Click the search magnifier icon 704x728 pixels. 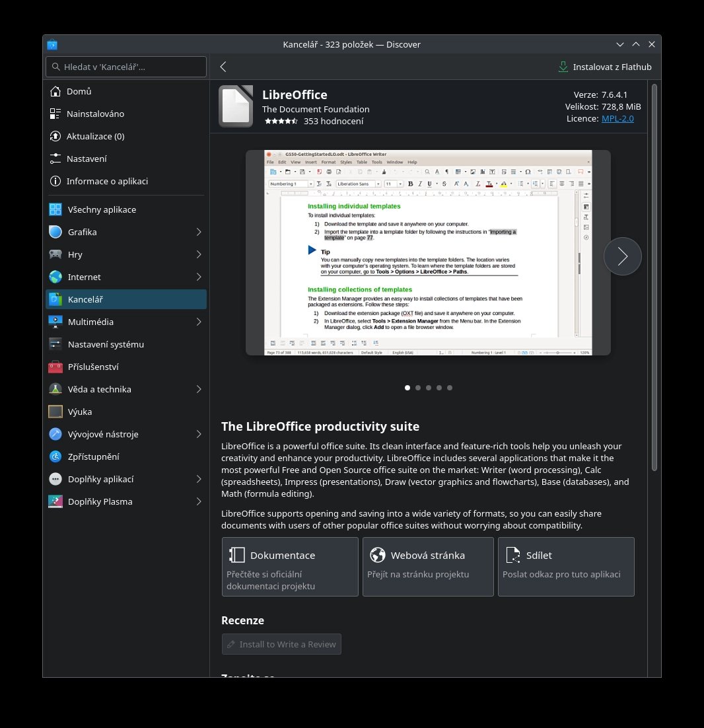click(x=55, y=67)
